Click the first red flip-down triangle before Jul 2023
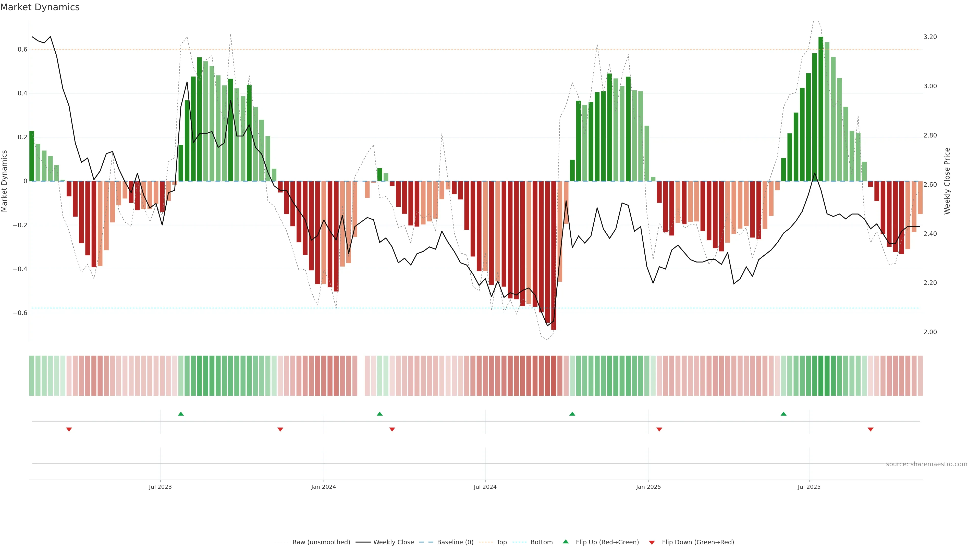Image resolution: width=980 pixels, height=551 pixels. coord(69,429)
